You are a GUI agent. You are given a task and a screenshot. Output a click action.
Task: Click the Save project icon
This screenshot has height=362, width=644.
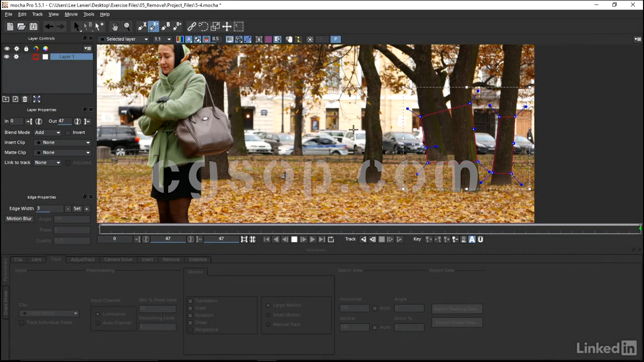tap(33, 27)
